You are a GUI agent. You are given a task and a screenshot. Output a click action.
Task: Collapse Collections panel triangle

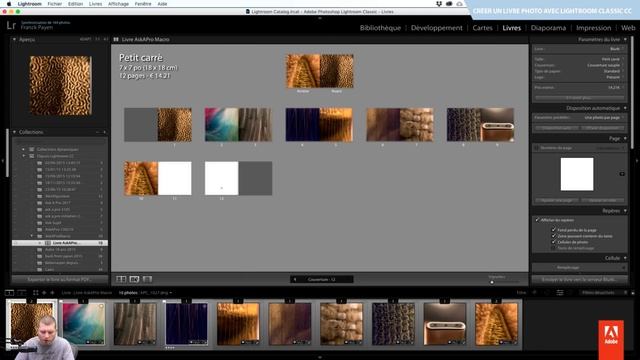click(x=14, y=132)
